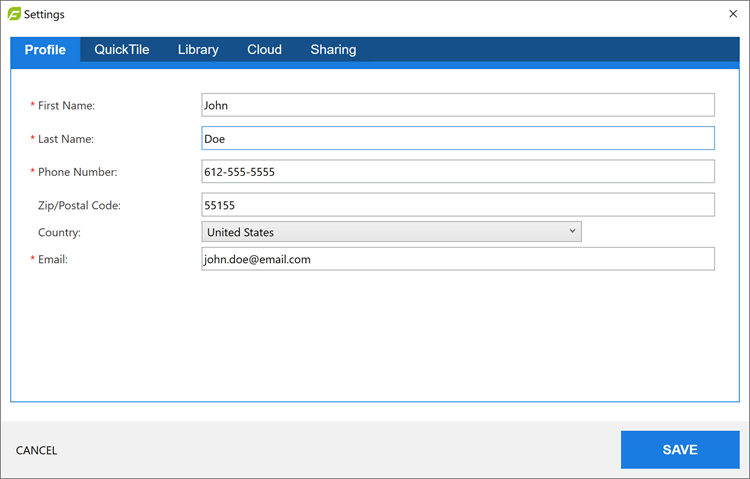Click the Phone Number label text
This screenshot has height=479, width=750.
point(77,172)
